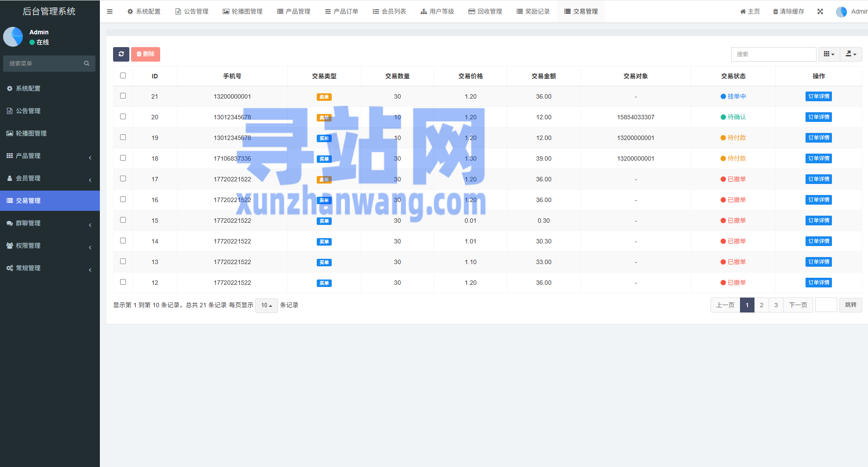Click the table 搜索 search field

[x=773, y=54]
